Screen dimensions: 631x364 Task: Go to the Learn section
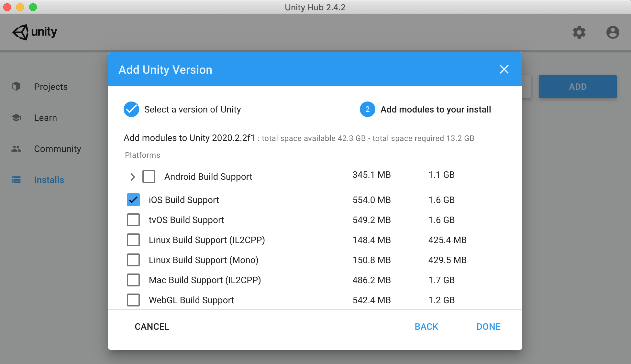(x=45, y=118)
